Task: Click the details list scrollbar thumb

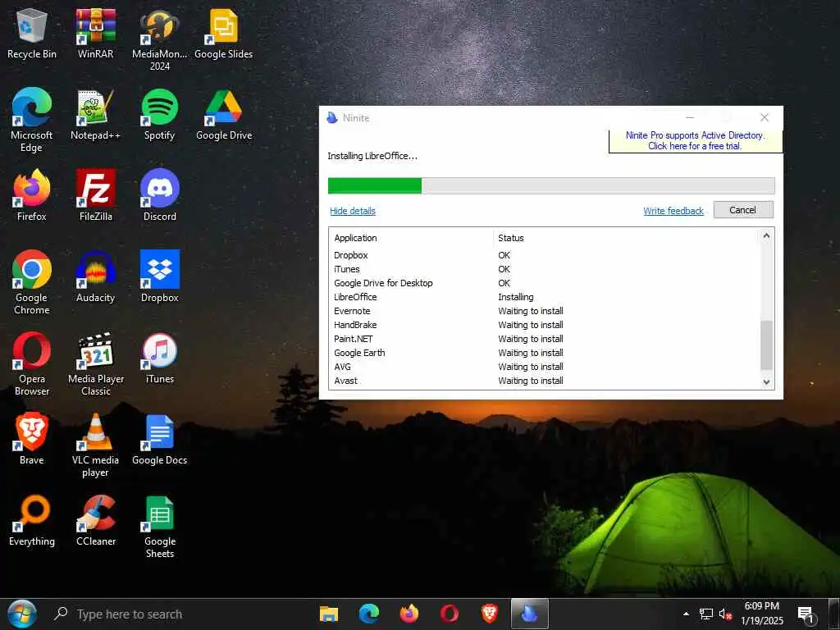Action: point(767,345)
